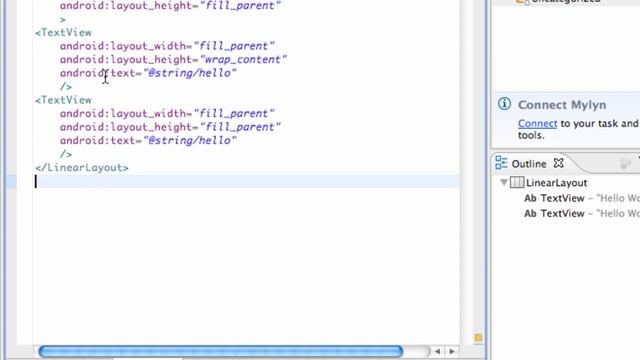Click the second <TextView opening tag
Image resolution: width=640 pixels, height=360 pixels.
(63, 100)
